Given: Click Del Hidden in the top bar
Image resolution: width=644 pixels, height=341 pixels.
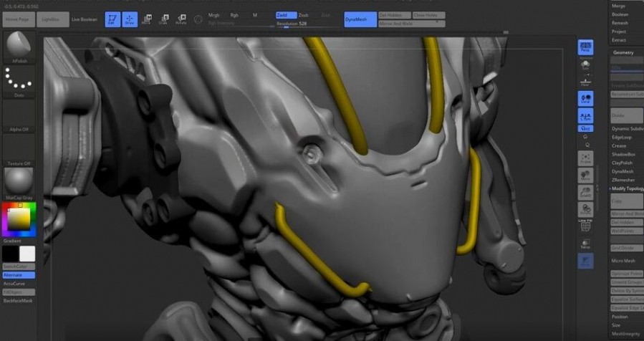Looking at the screenshot, I should (x=394, y=15).
